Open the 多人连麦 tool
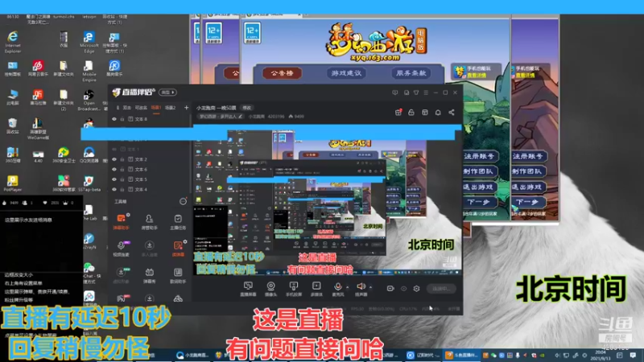 [x=149, y=248]
